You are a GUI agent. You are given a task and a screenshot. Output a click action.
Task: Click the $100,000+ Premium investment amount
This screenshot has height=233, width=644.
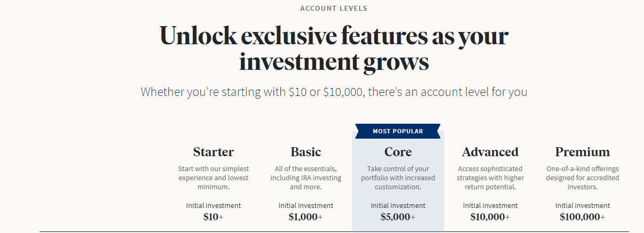(583, 217)
